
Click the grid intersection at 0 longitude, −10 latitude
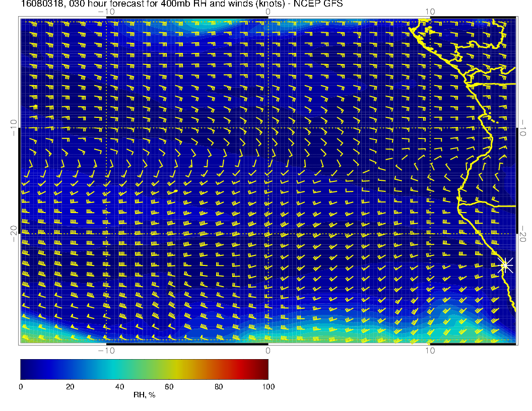pos(268,127)
